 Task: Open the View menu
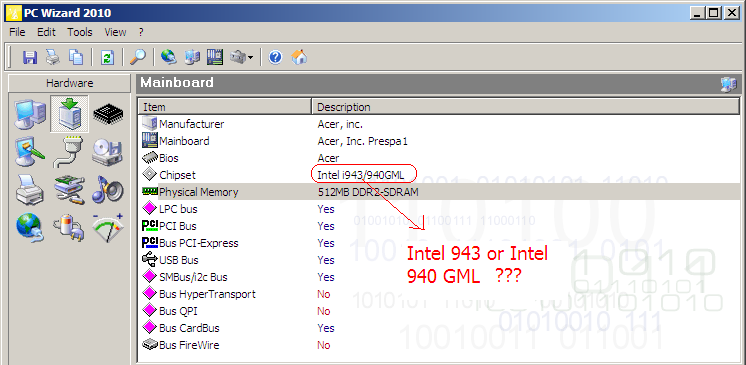pos(116,32)
